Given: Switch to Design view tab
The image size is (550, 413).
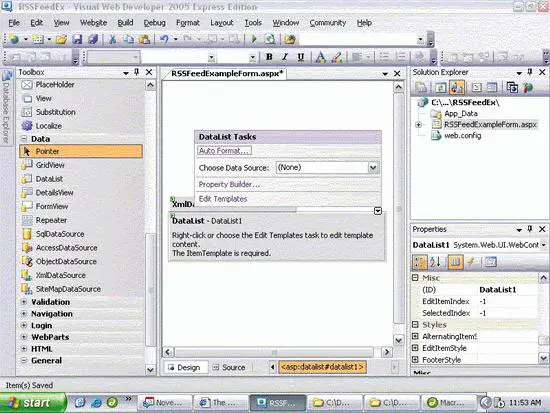Looking at the screenshot, I should [x=185, y=367].
